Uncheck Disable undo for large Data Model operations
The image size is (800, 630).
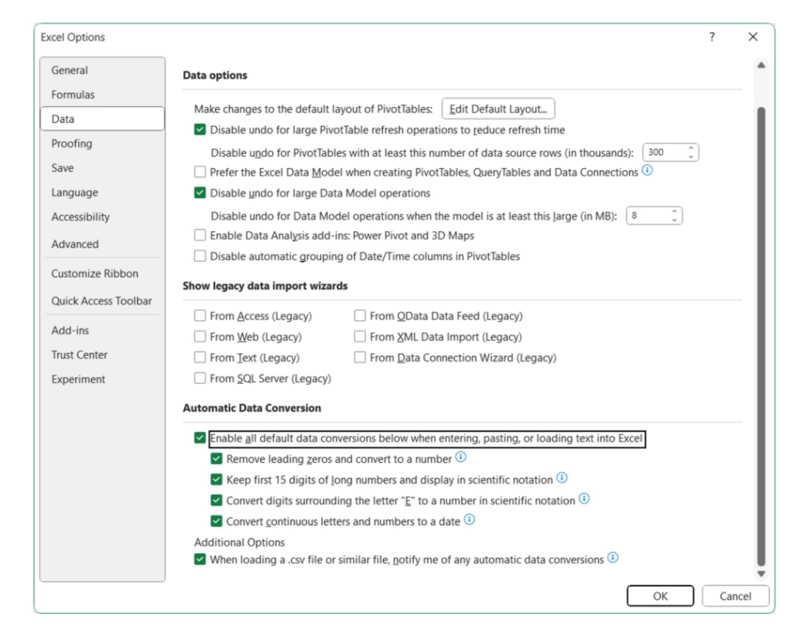click(200, 193)
